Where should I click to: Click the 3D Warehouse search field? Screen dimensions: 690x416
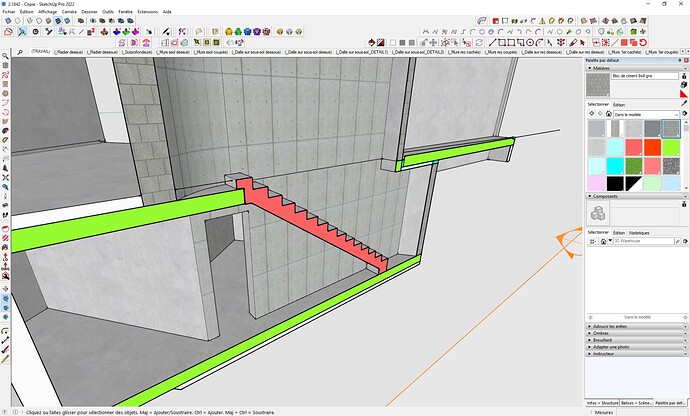644,241
